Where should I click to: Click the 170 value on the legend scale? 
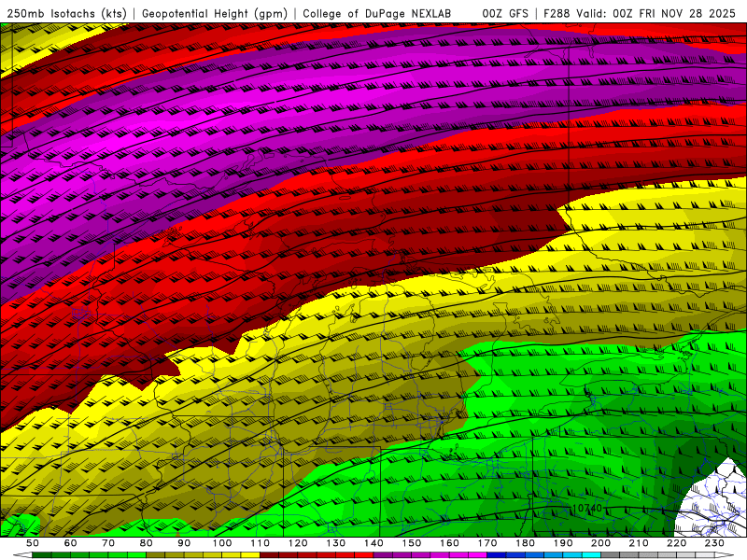(x=486, y=543)
